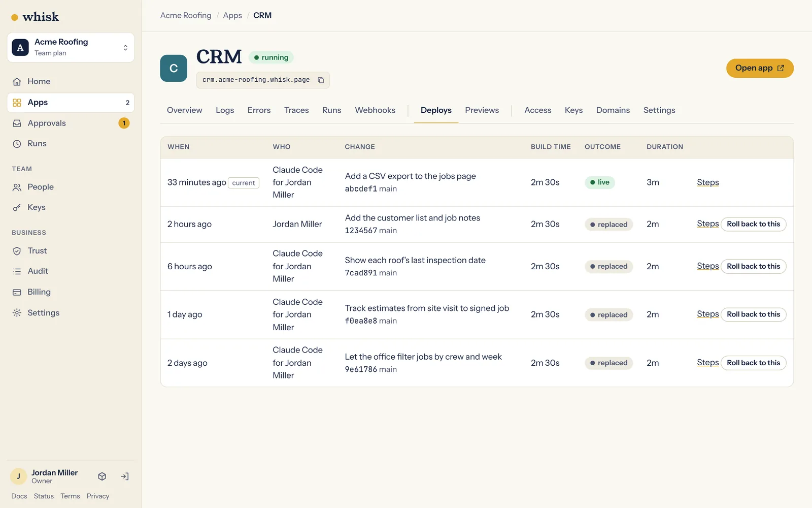Screen dimensions: 812x508
Task: Copy the crm.acme-roofing.whisk.page URL
Action: tap(321, 80)
